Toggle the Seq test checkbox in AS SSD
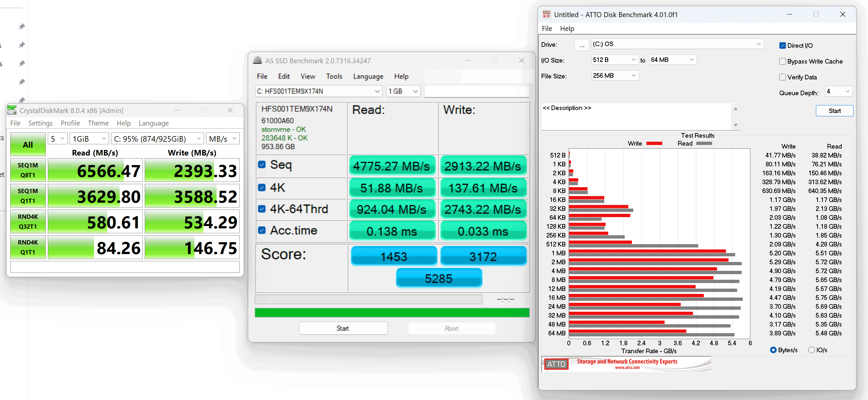868x400 pixels. click(x=262, y=164)
